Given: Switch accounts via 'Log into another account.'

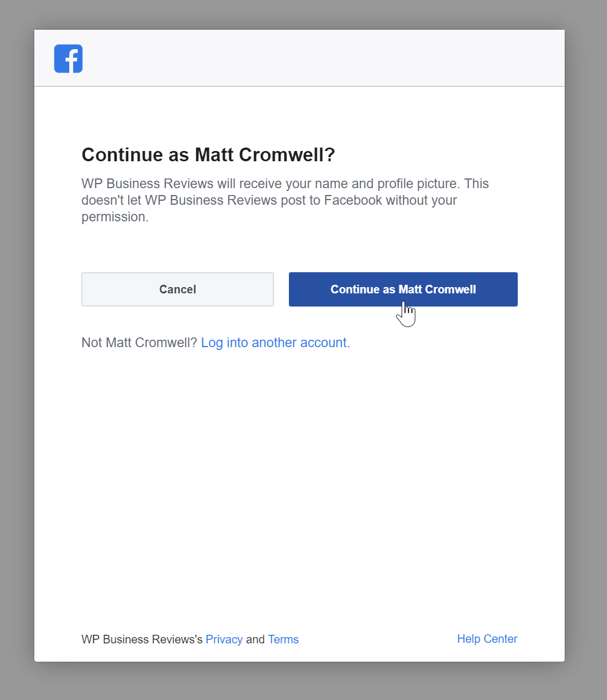Looking at the screenshot, I should pos(275,343).
